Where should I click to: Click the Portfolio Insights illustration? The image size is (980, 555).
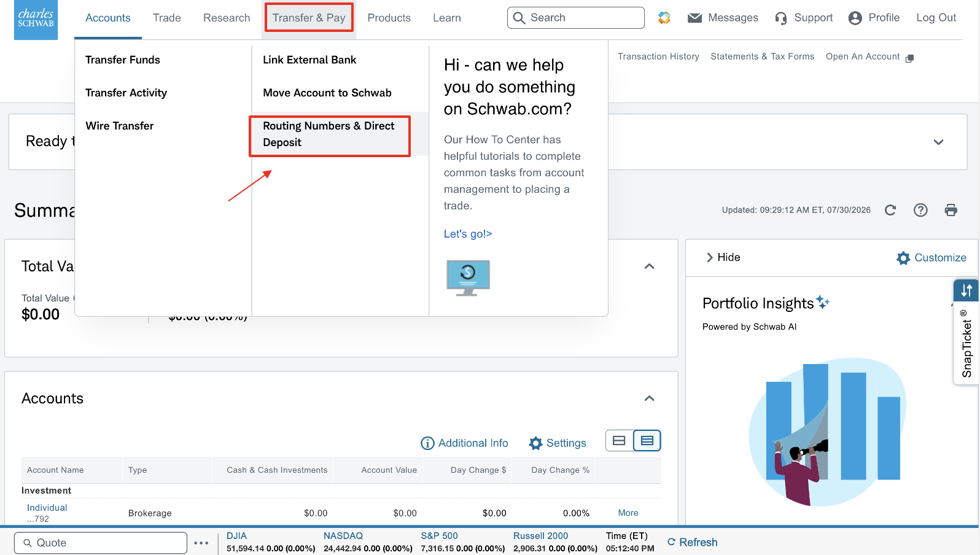827,432
